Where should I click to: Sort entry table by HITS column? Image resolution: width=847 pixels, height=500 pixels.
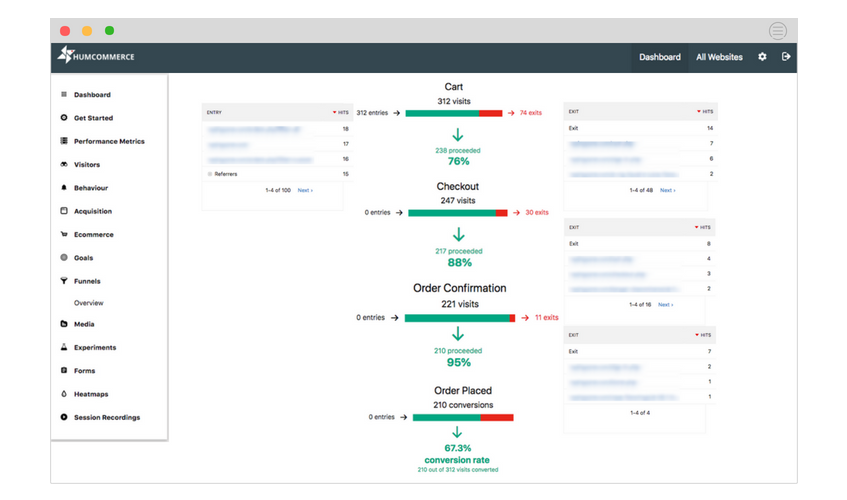coord(341,112)
